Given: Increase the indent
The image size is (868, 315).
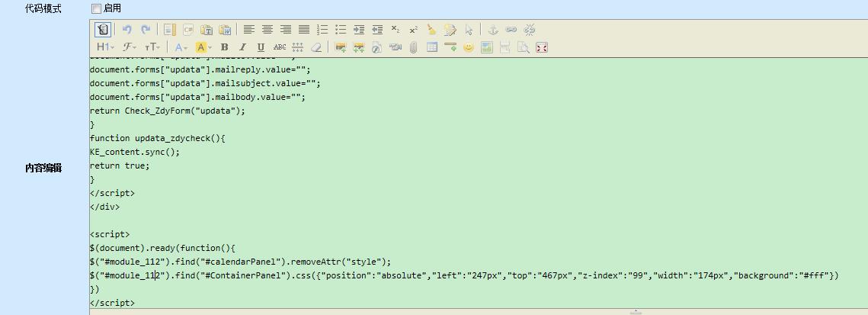Looking at the screenshot, I should click(x=359, y=30).
